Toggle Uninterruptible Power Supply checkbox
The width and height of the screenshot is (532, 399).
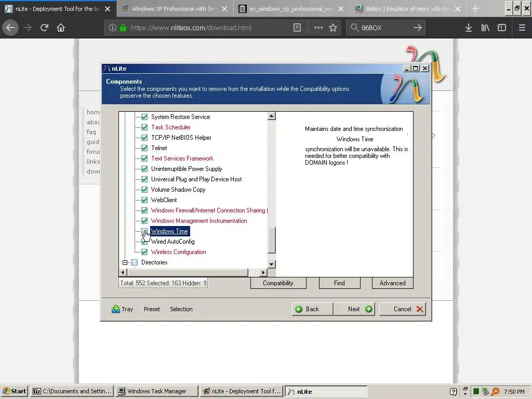pyautogui.click(x=144, y=169)
